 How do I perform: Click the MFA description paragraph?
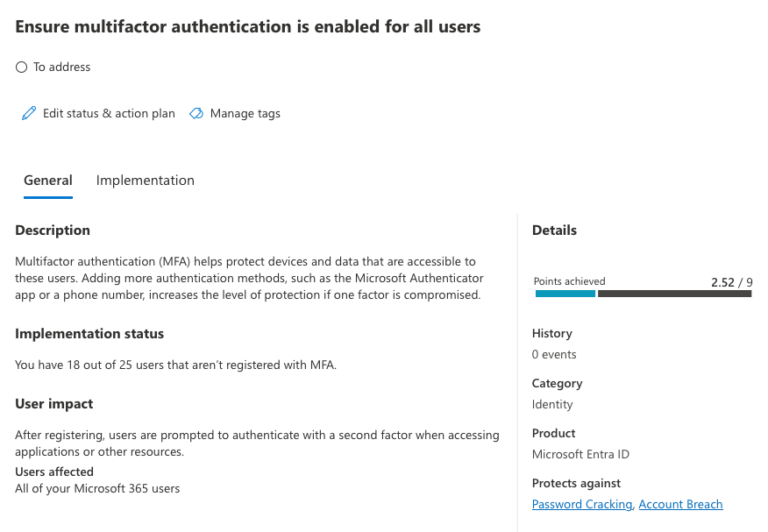[249, 278]
